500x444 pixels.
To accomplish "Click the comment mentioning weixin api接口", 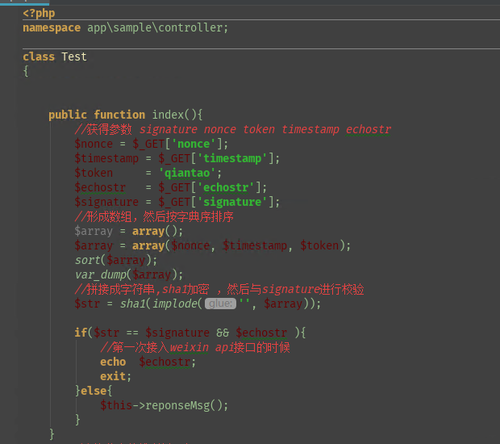I will coord(195,347).
